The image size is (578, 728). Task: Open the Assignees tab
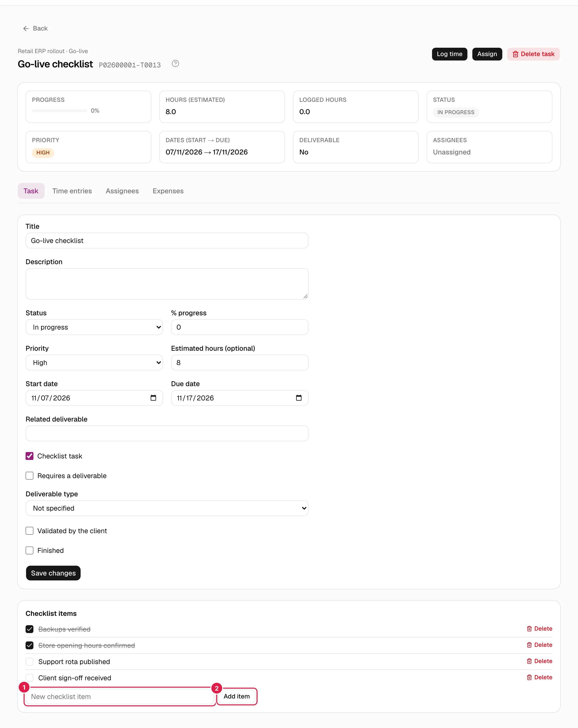point(122,191)
